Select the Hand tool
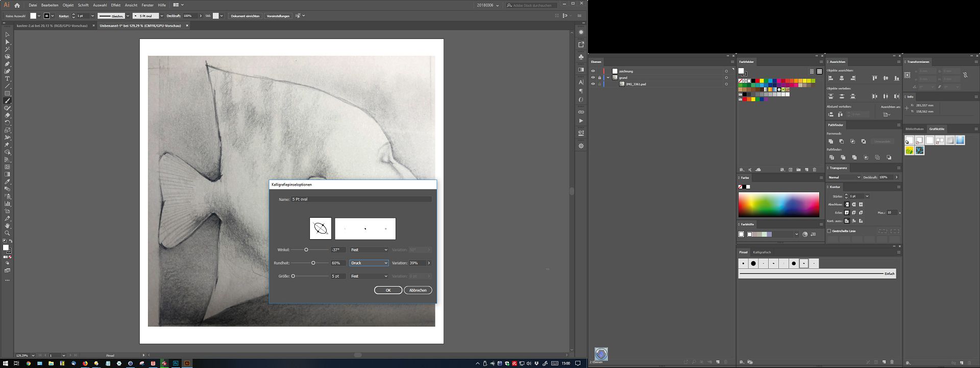 (7, 226)
